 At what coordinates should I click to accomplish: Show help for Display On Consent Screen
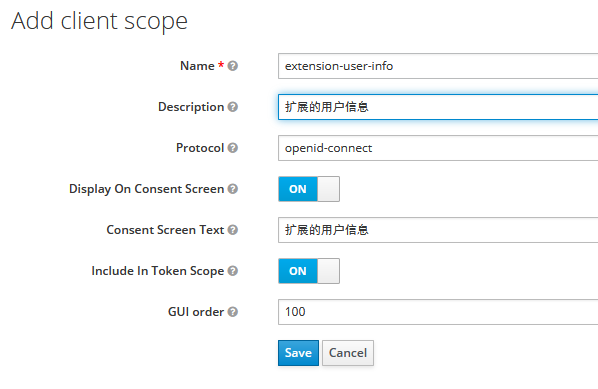pyautogui.click(x=233, y=189)
